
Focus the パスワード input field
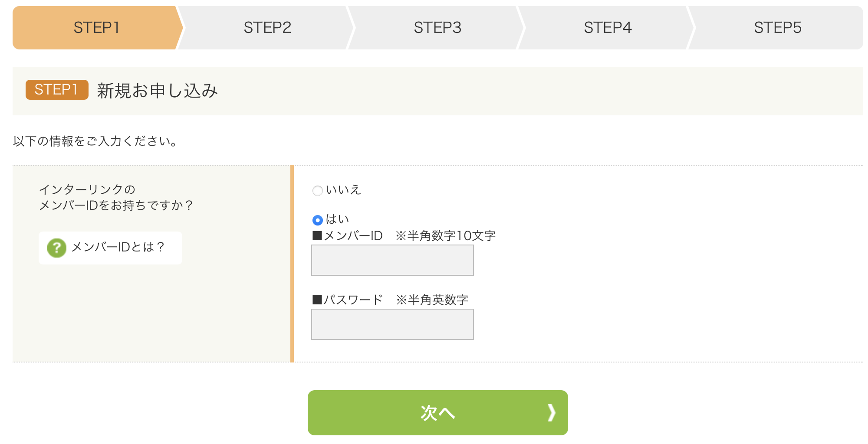392,324
